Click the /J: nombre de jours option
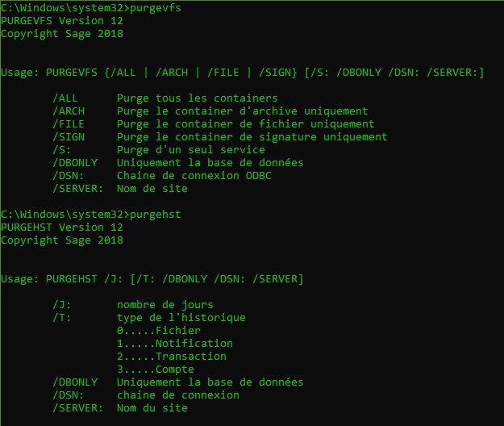This screenshot has height=426, width=504. tap(62, 305)
